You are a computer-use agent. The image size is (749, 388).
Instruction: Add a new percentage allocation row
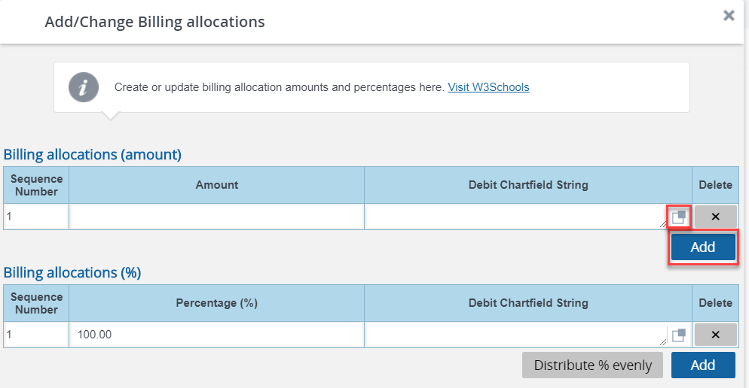pyautogui.click(x=703, y=365)
